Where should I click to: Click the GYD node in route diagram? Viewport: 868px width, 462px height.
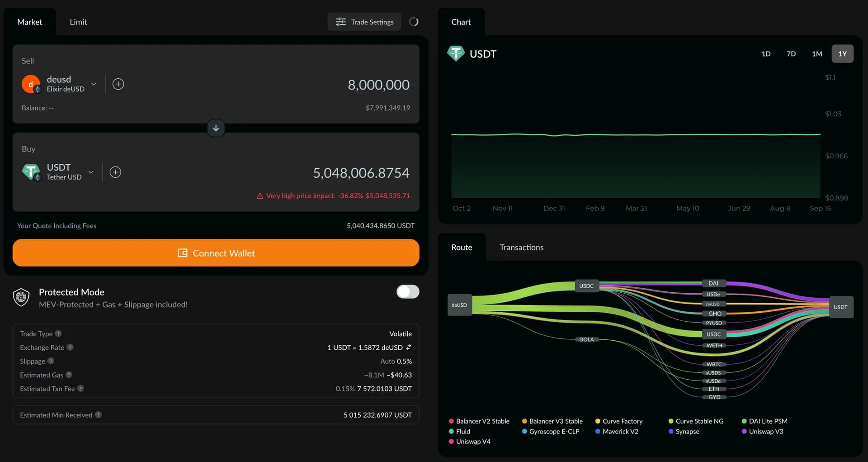pyautogui.click(x=714, y=397)
